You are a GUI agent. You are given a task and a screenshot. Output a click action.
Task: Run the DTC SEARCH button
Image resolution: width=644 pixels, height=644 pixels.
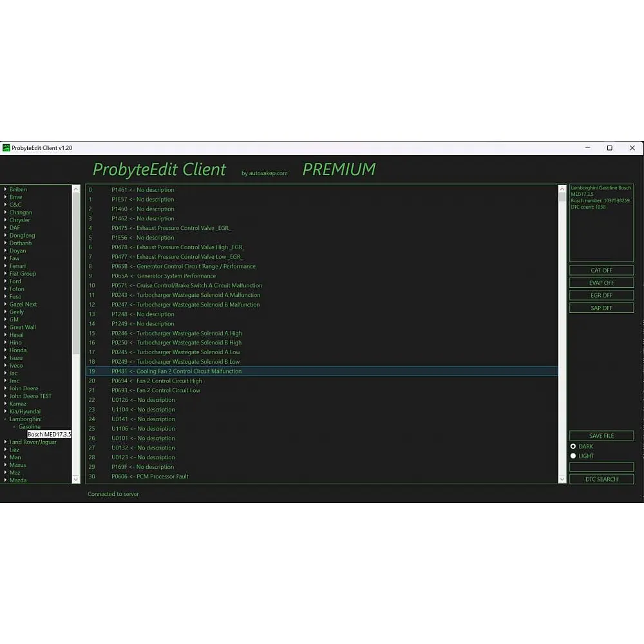click(601, 479)
